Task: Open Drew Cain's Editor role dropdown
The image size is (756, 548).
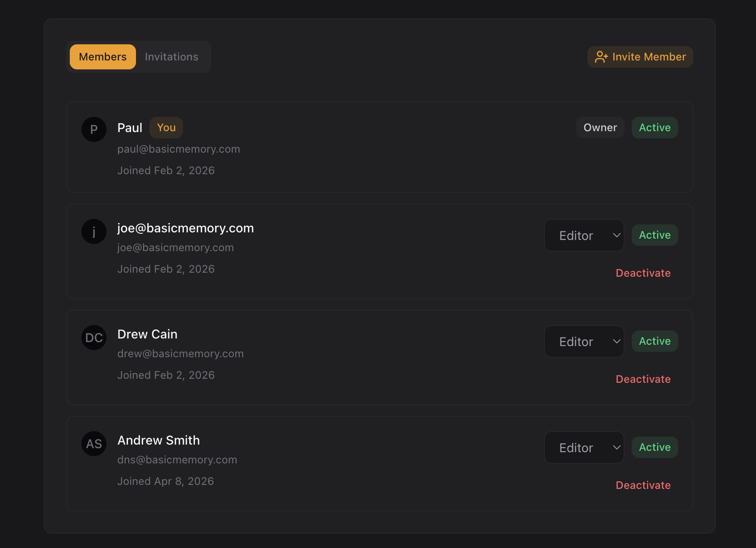Action: pyautogui.click(x=584, y=342)
